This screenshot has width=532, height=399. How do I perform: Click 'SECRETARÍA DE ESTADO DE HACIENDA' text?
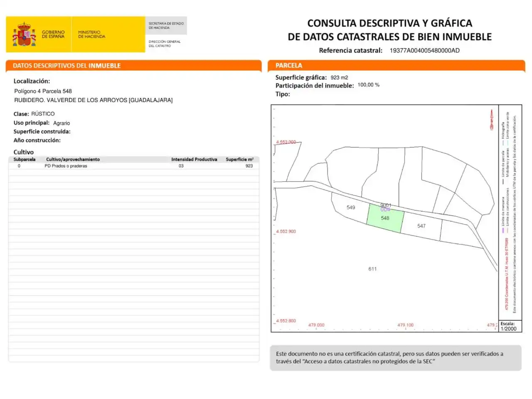tap(166, 25)
